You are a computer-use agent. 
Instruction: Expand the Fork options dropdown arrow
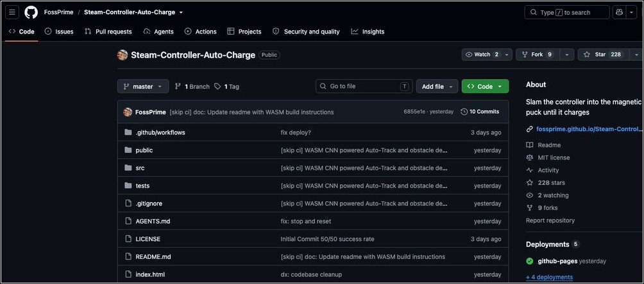567,55
